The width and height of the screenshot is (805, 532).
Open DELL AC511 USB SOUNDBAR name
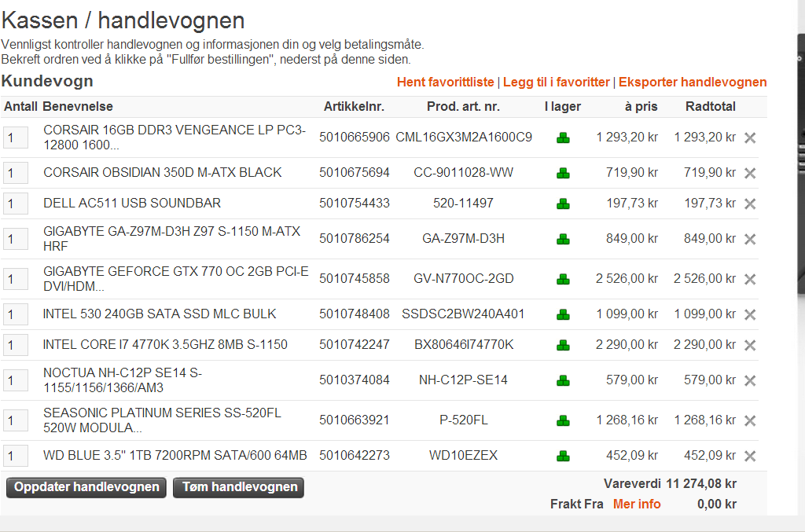(x=132, y=204)
